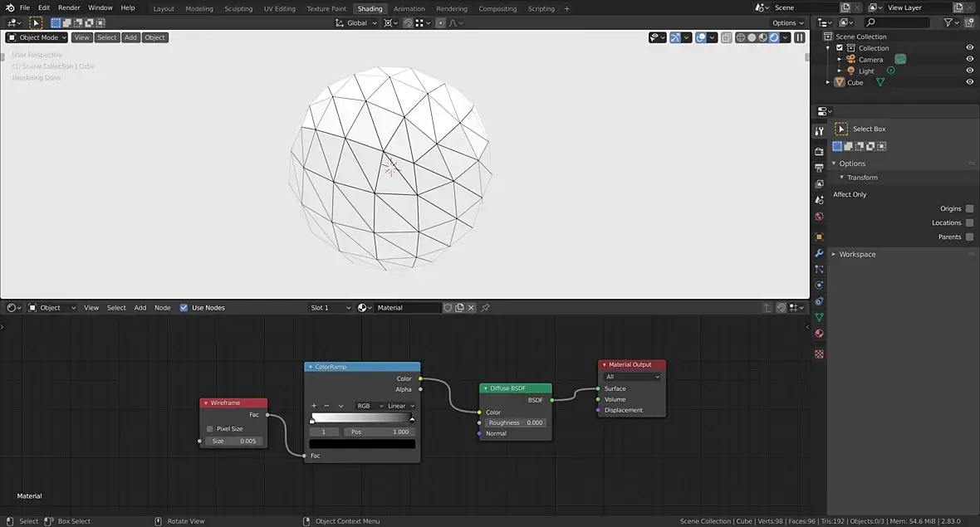Enable the Pixel Size checkbox
Screen dimensions: 980x527
[x=210, y=429]
